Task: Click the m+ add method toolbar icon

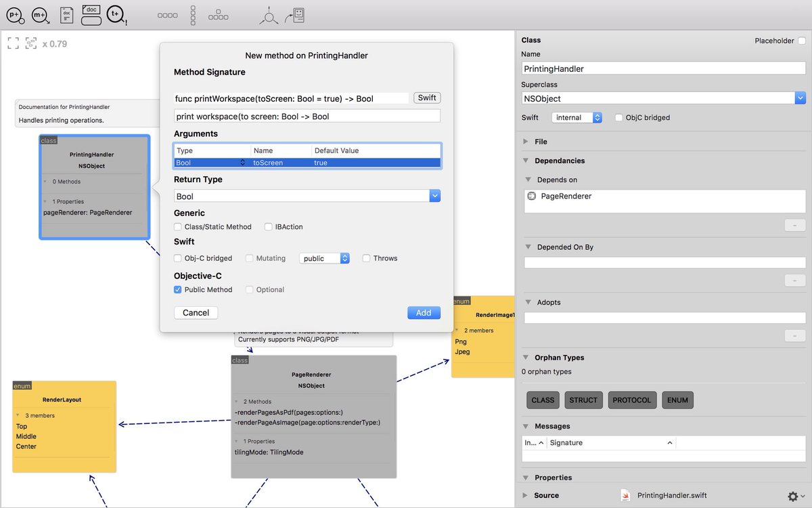Action: [41, 15]
